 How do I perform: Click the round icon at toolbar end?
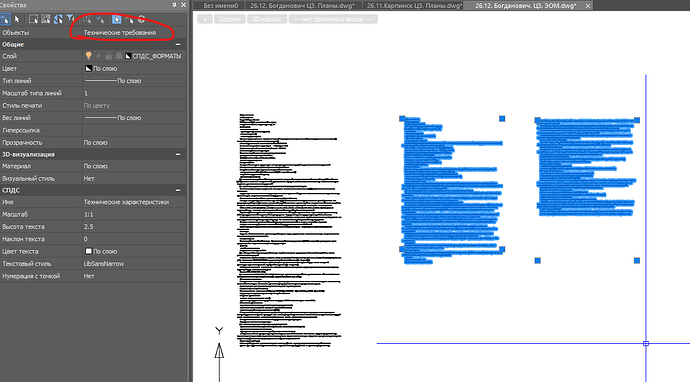tap(141, 19)
